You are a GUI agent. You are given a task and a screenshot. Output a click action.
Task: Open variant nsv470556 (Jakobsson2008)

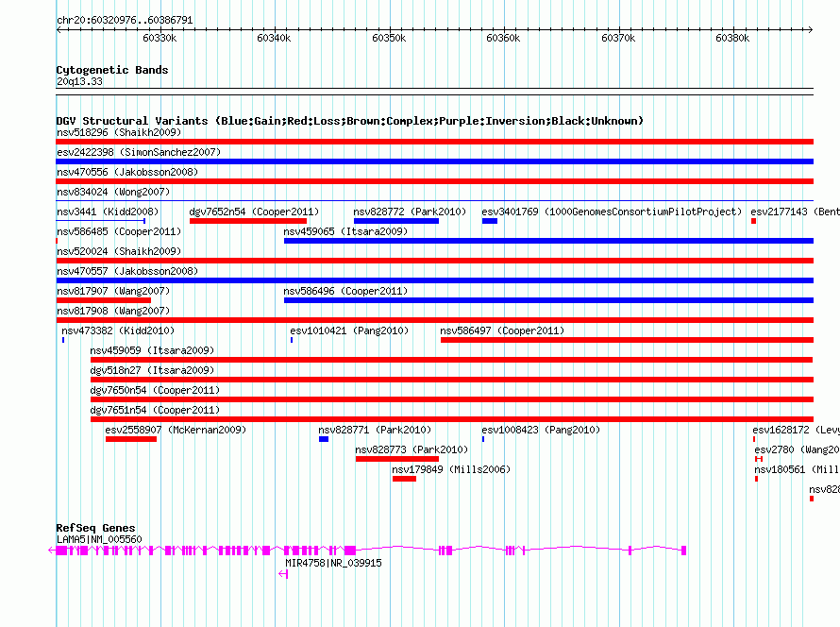point(127,172)
